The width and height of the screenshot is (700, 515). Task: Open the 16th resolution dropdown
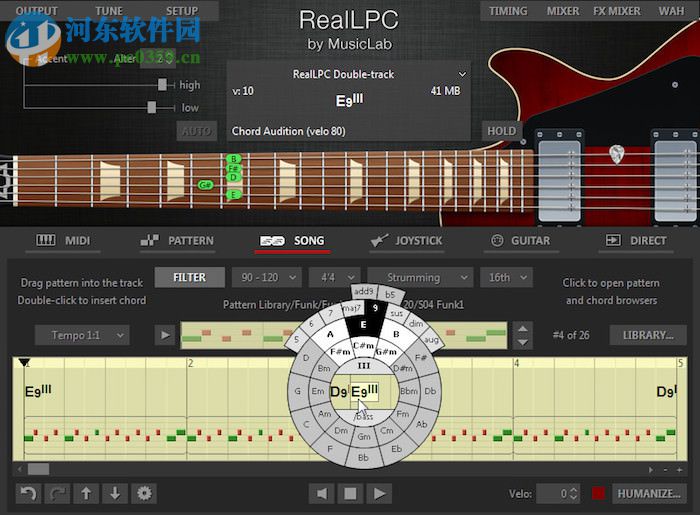(506, 278)
